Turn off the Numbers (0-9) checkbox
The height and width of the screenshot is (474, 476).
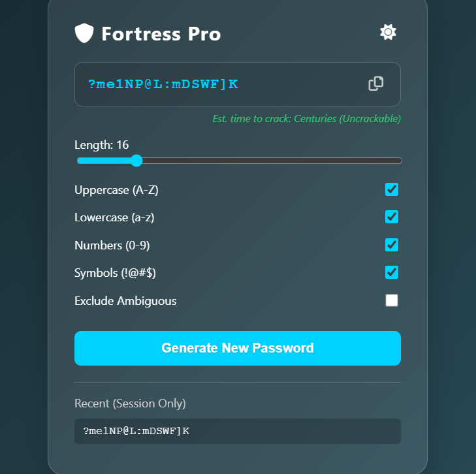pos(391,245)
